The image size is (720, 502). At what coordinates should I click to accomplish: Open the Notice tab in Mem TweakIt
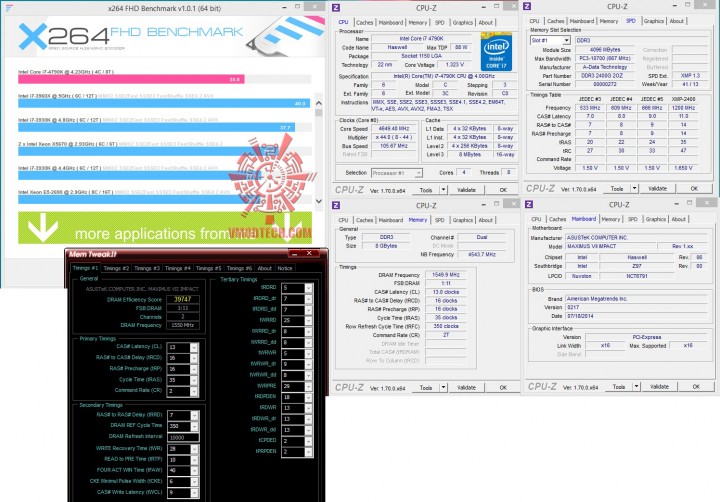click(x=285, y=268)
